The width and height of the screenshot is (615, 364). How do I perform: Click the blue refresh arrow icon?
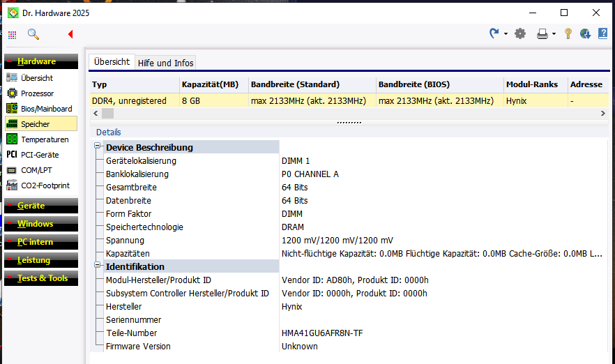(x=494, y=33)
